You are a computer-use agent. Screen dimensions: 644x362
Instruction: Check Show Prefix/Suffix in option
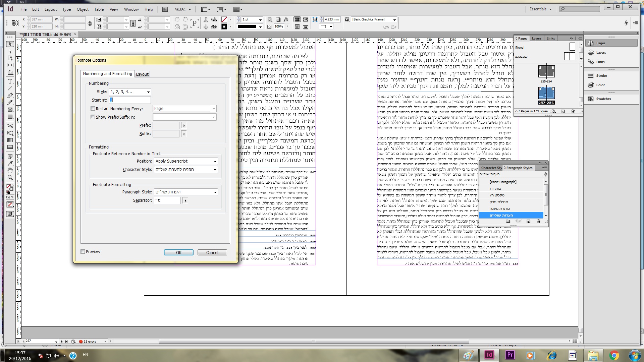(x=93, y=117)
